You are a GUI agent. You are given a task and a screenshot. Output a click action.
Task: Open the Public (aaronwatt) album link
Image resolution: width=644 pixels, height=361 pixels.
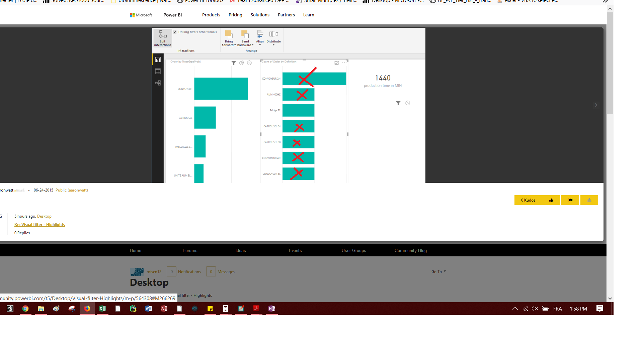click(x=72, y=190)
